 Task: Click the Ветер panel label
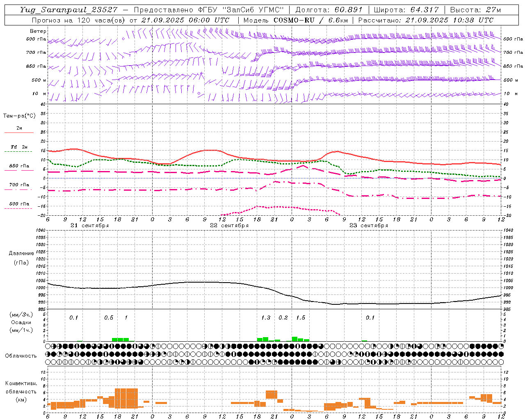38,31
